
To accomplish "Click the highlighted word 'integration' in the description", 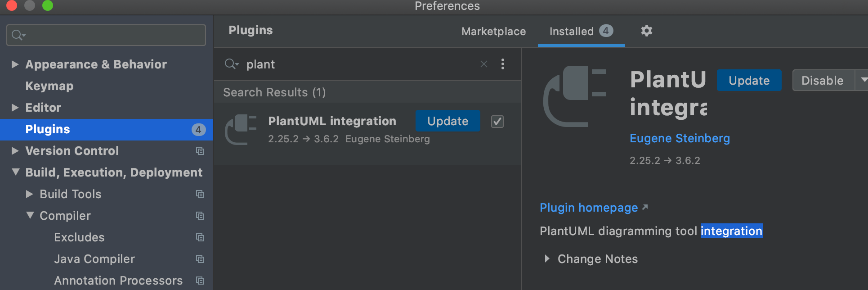I will pos(731,231).
